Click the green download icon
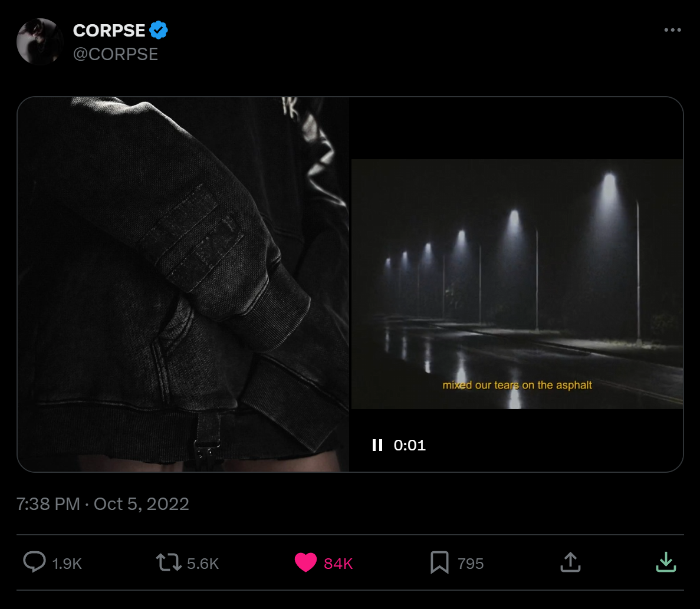Viewport: 700px width, 609px height. 666,562
